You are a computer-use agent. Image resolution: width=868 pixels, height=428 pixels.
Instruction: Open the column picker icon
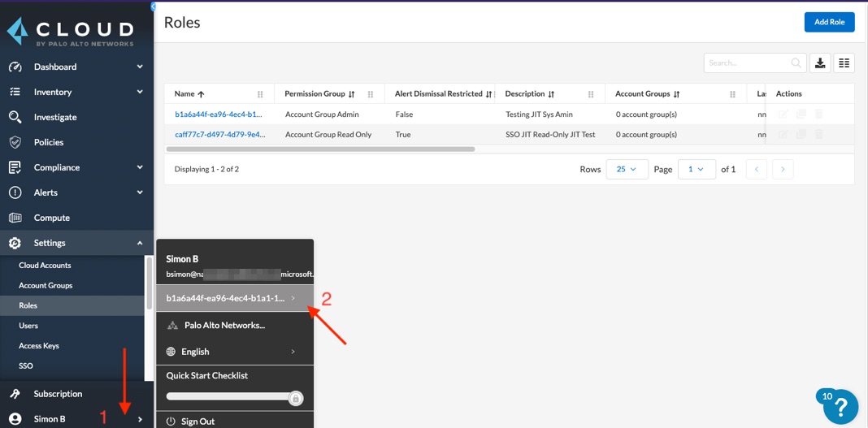pos(844,63)
